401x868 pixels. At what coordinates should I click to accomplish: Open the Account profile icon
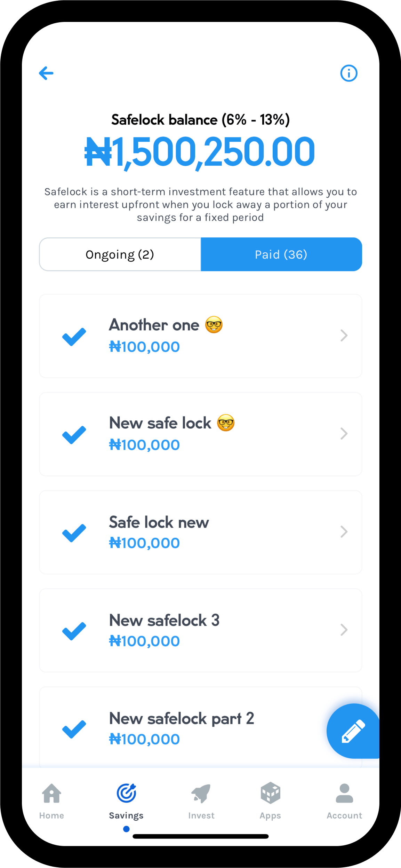344,793
